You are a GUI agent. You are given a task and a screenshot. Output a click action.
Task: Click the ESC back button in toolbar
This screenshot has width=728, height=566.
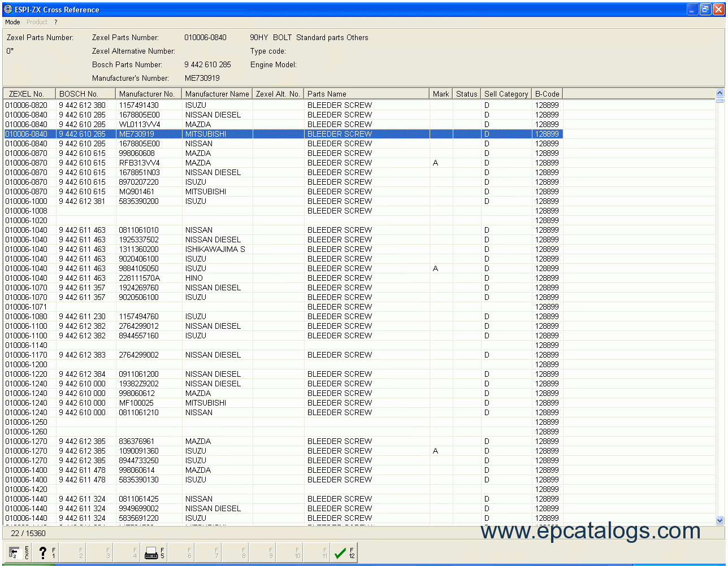point(18,553)
